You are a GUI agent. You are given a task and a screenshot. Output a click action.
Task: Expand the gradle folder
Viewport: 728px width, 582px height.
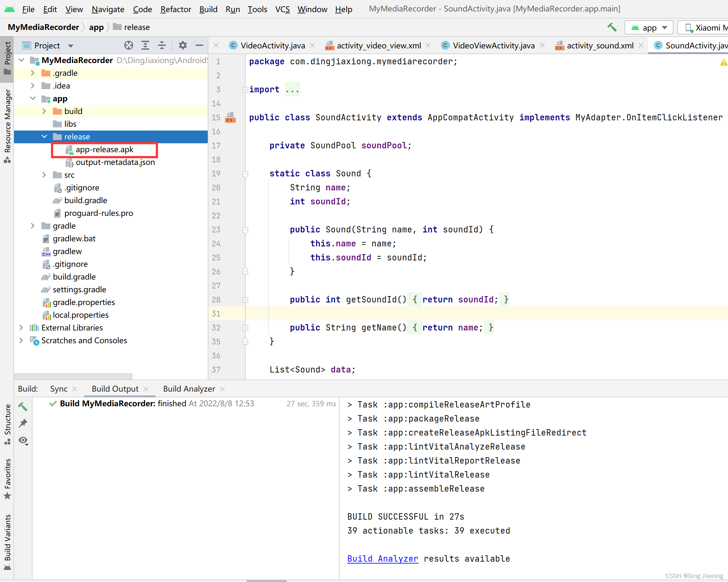click(x=33, y=226)
